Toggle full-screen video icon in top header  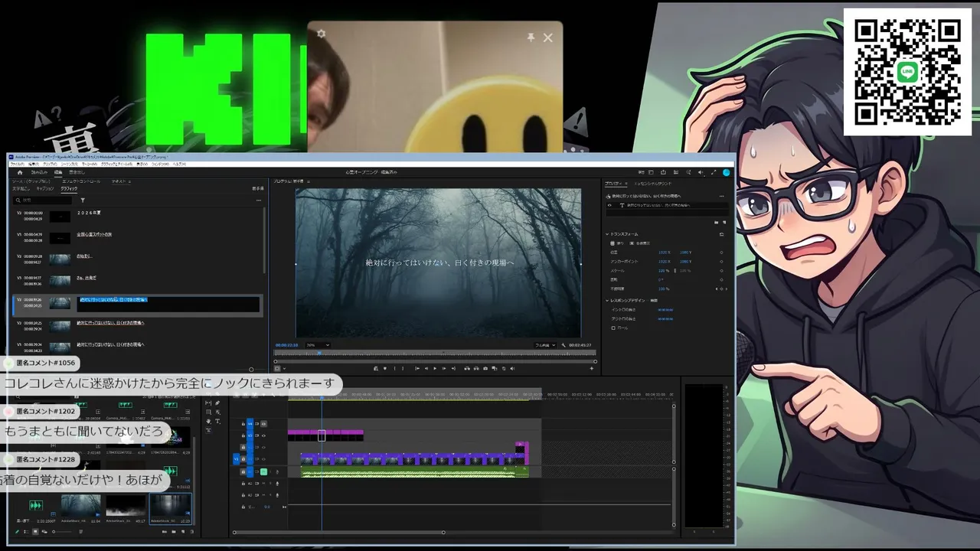(714, 172)
